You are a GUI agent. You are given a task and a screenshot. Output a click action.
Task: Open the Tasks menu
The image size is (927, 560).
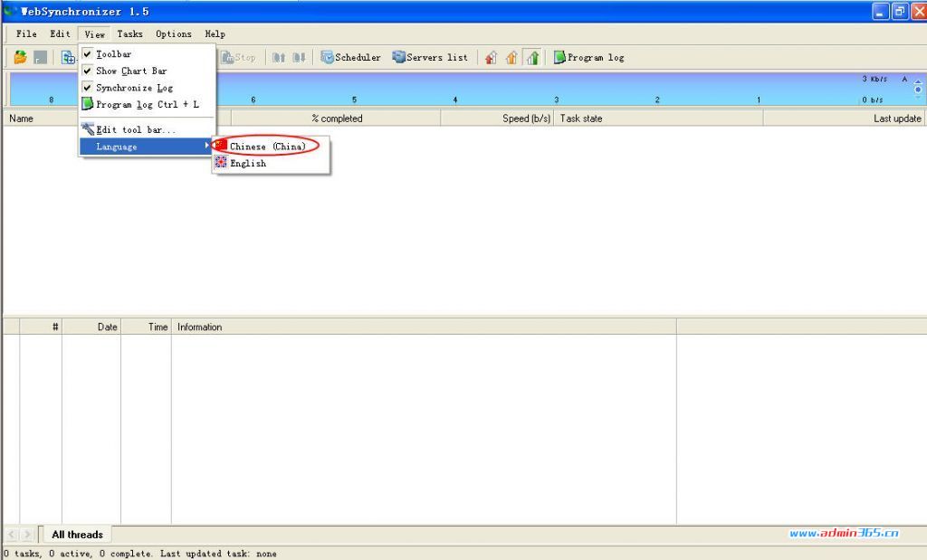coord(129,33)
